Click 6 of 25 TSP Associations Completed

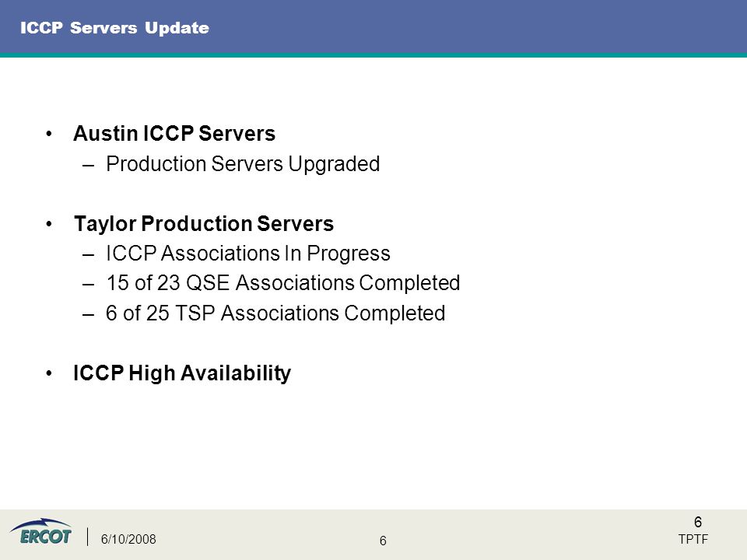coord(275,313)
